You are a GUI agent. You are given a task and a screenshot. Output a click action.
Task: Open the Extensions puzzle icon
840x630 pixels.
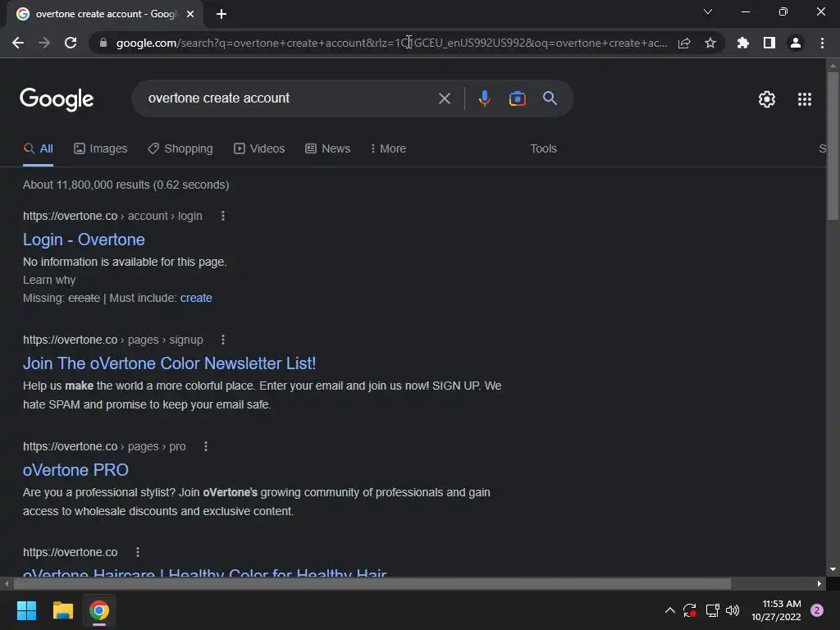[x=743, y=43]
